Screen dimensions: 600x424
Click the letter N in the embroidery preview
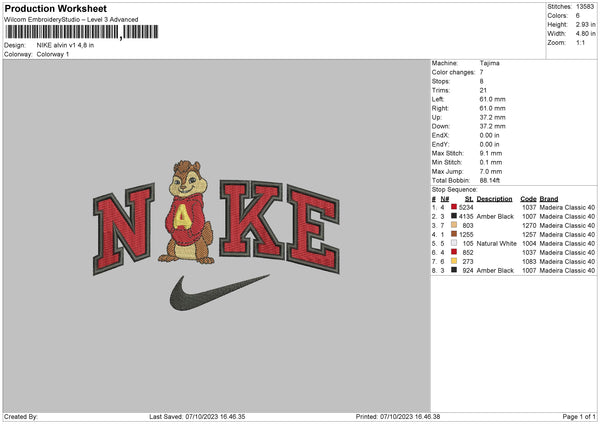123,229
